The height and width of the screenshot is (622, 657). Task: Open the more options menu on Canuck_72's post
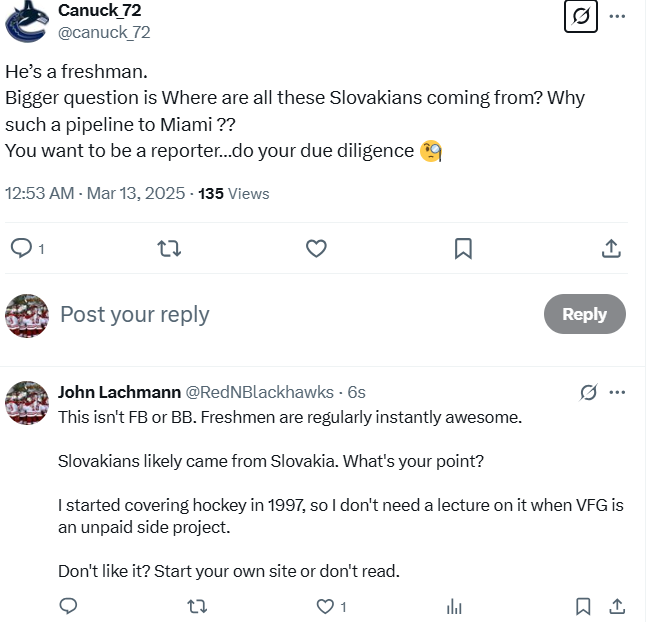tap(618, 17)
